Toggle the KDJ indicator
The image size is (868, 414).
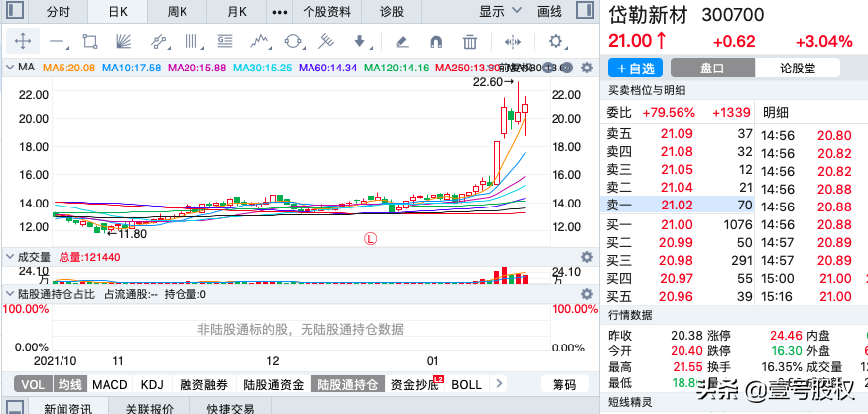152,384
